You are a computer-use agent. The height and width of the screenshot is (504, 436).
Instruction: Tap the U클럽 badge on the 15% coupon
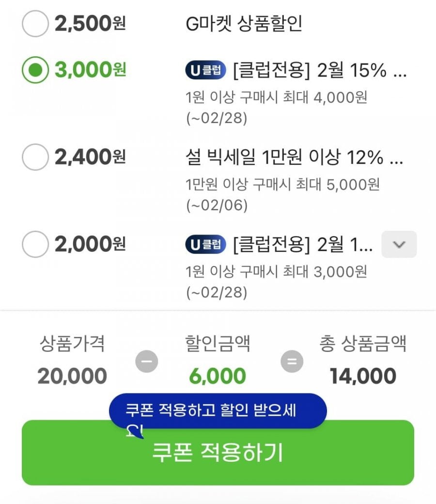[205, 71]
